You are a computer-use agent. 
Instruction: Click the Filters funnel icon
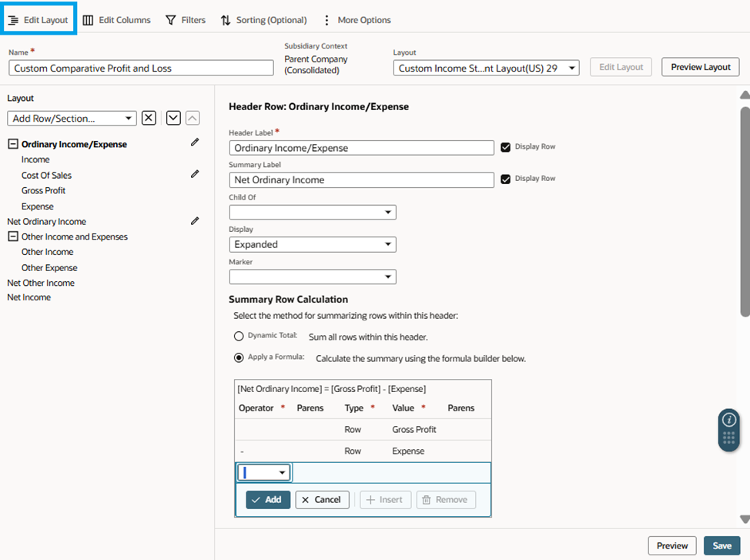click(x=170, y=20)
